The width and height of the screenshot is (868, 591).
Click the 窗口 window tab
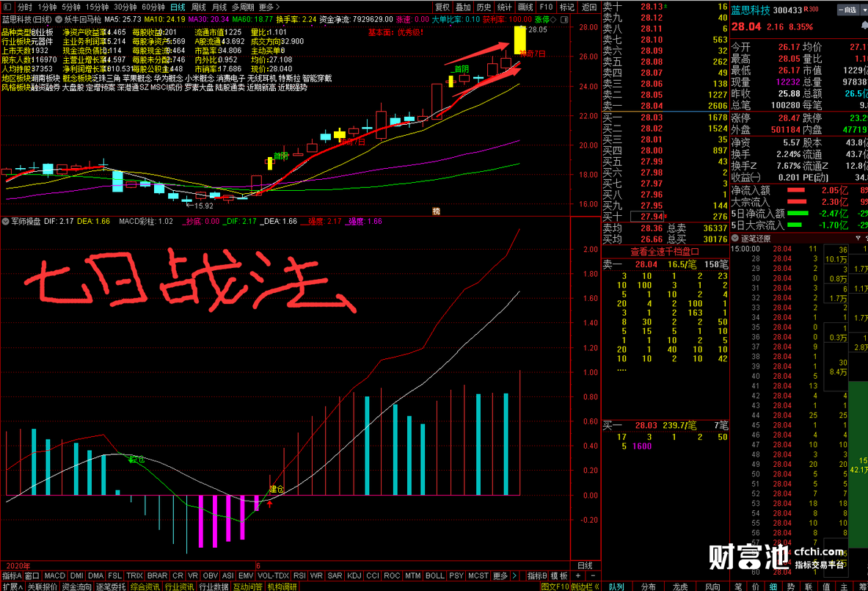click(x=32, y=576)
